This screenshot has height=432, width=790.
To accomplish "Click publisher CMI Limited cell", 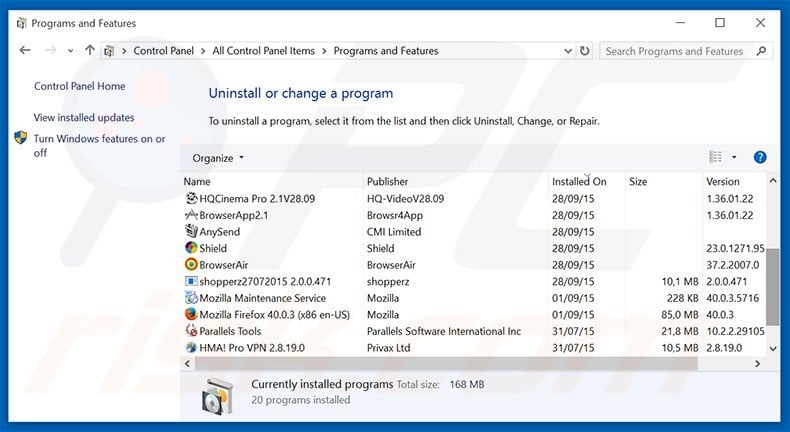I will [394, 232].
